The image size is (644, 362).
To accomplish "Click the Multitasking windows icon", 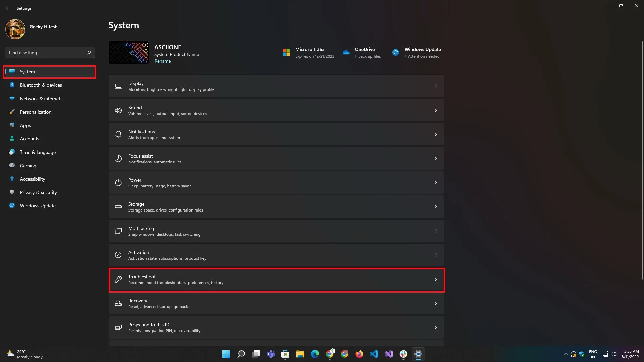I will tap(118, 231).
